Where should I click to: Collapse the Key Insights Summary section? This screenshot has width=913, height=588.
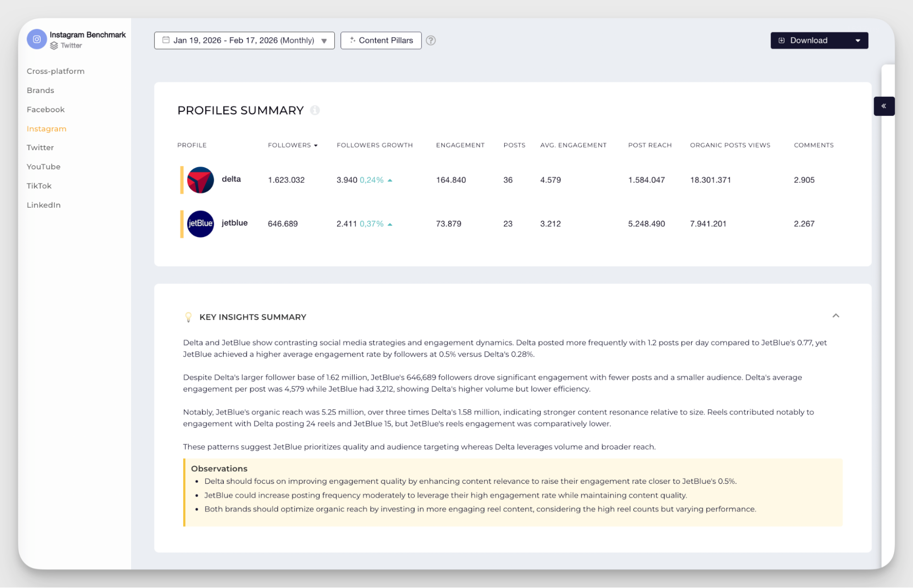point(836,315)
